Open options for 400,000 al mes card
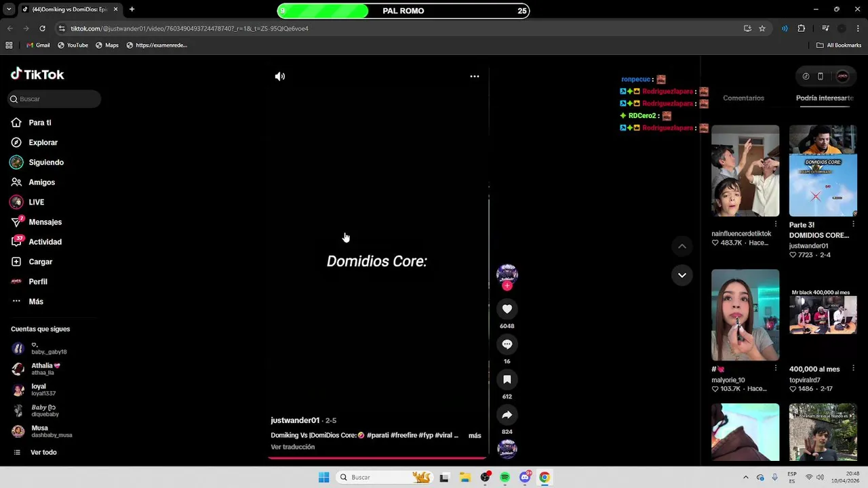The height and width of the screenshot is (488, 868). click(853, 368)
